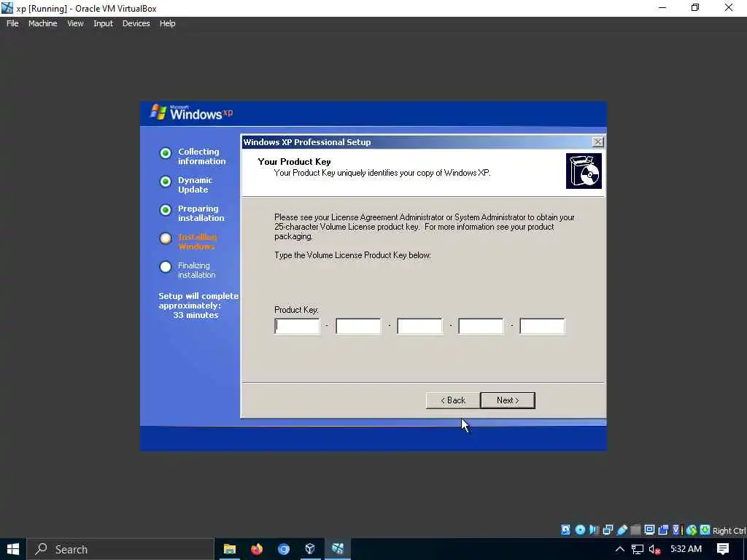Close the Windows XP Professional Setup dialog
Viewport: 747px width, 560px height.
[x=597, y=142]
